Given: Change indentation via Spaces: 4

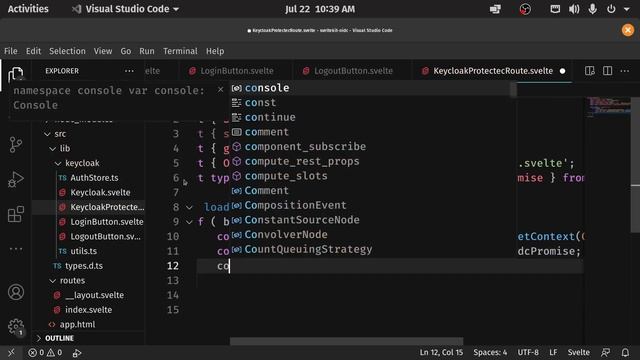Looking at the screenshot, I should point(490,352).
